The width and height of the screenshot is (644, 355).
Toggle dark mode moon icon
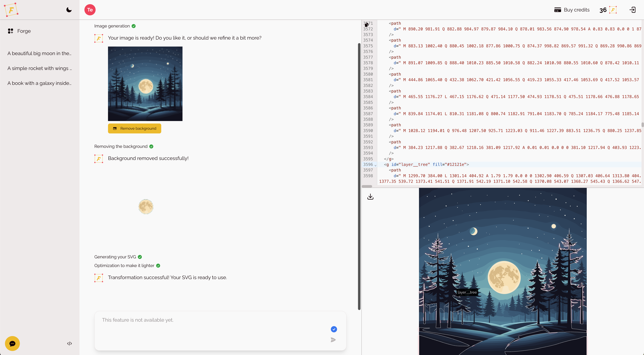pos(69,10)
